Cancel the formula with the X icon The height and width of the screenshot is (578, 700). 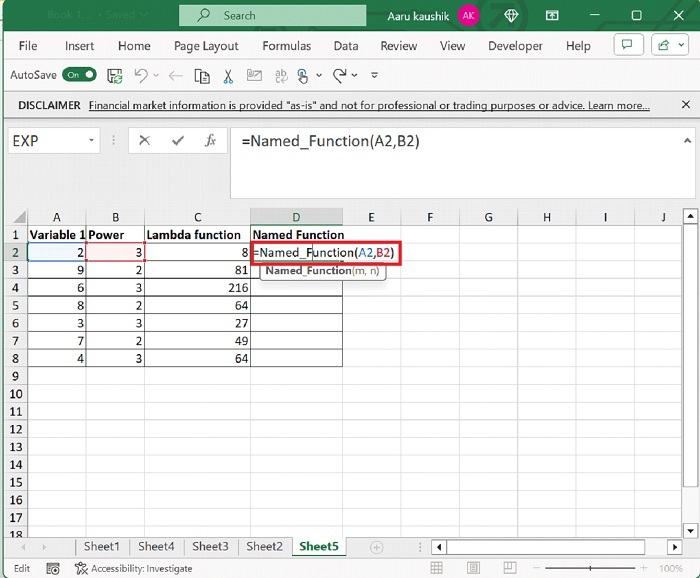pos(144,141)
